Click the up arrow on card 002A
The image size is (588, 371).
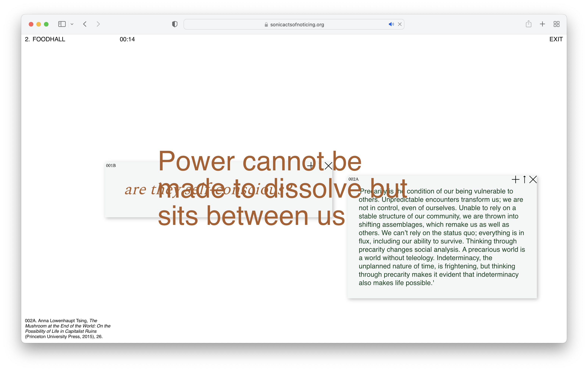[x=524, y=180]
